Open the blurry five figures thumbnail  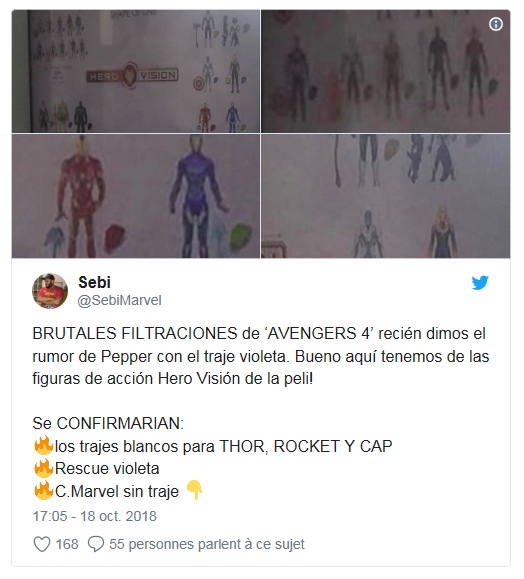point(386,71)
